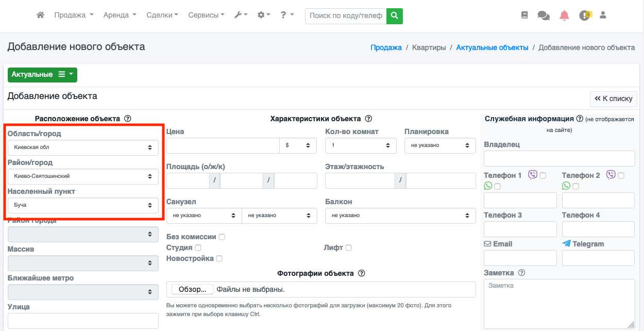Screen dimensions: 644x331
Task: Click the green search magnifier button
Action: [395, 16]
